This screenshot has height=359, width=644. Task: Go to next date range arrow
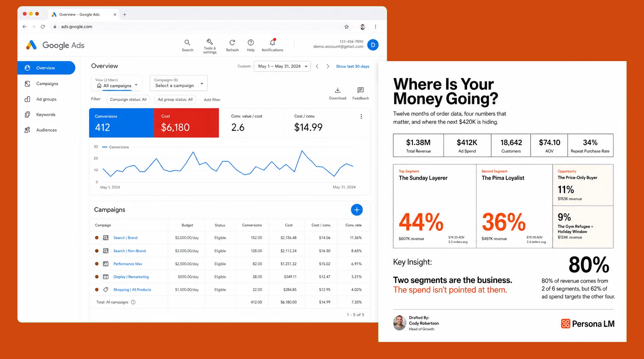[328, 66]
